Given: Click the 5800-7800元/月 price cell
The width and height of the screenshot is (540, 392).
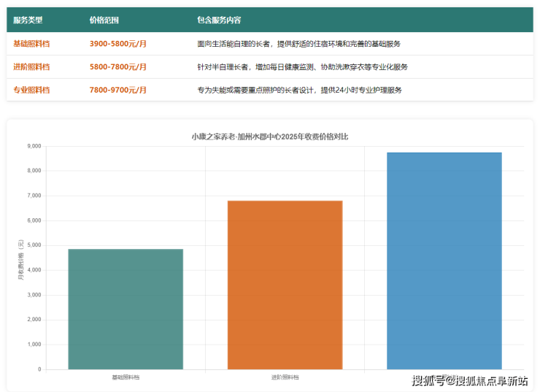Looking at the screenshot, I should click(118, 67).
